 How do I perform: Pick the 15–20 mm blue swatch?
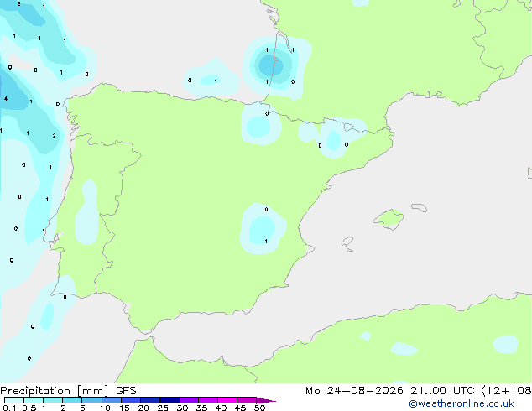[x=130, y=400]
